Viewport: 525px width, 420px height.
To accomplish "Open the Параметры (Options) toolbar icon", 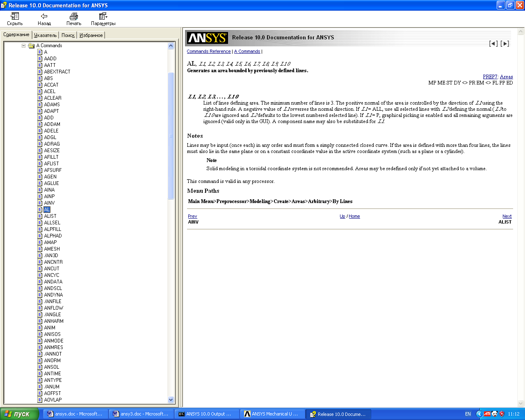I will [103, 16].
